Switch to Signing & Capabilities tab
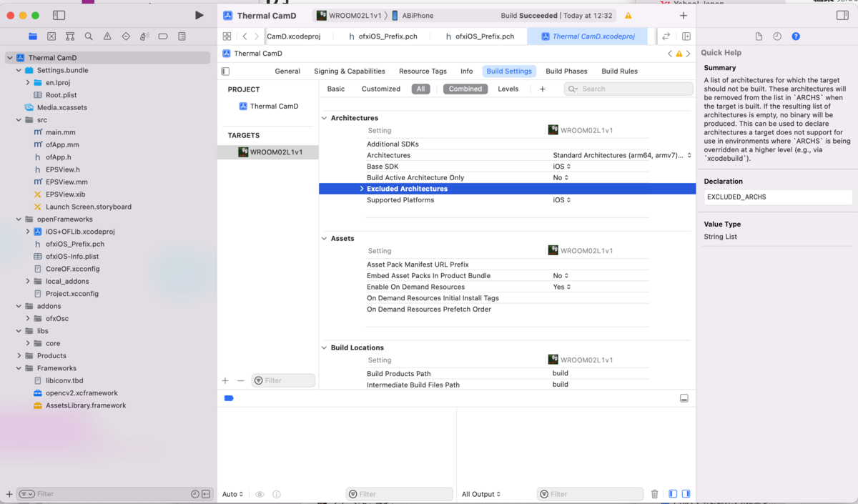Viewport: 858px width, 504px height. pyautogui.click(x=350, y=71)
